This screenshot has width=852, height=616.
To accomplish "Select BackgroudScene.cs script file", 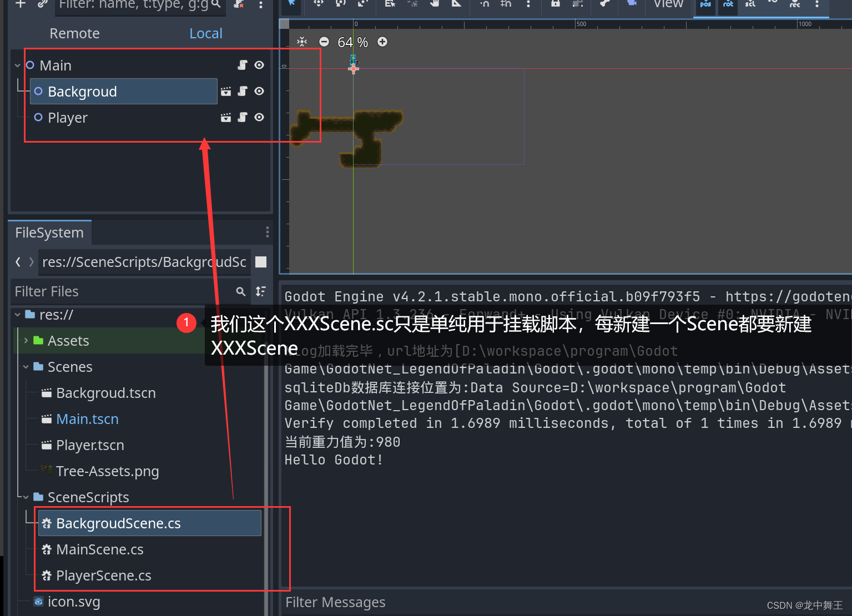I will [x=149, y=523].
